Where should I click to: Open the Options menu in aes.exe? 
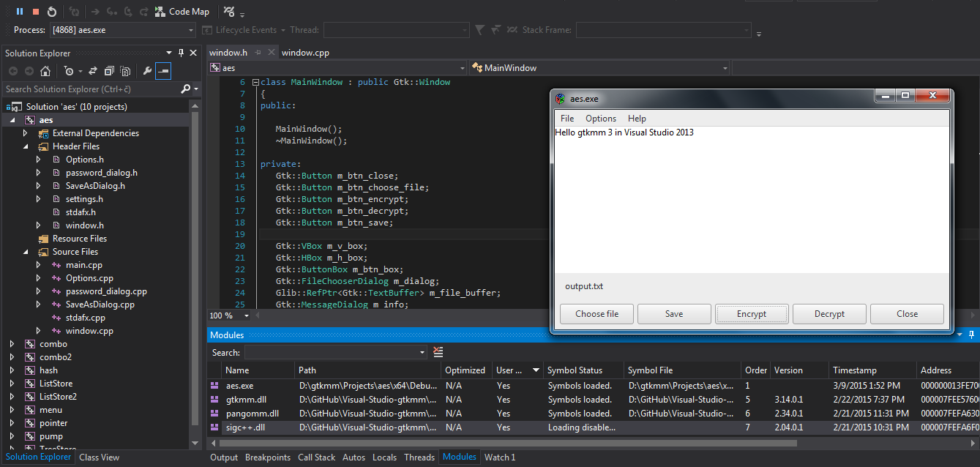[x=600, y=118]
